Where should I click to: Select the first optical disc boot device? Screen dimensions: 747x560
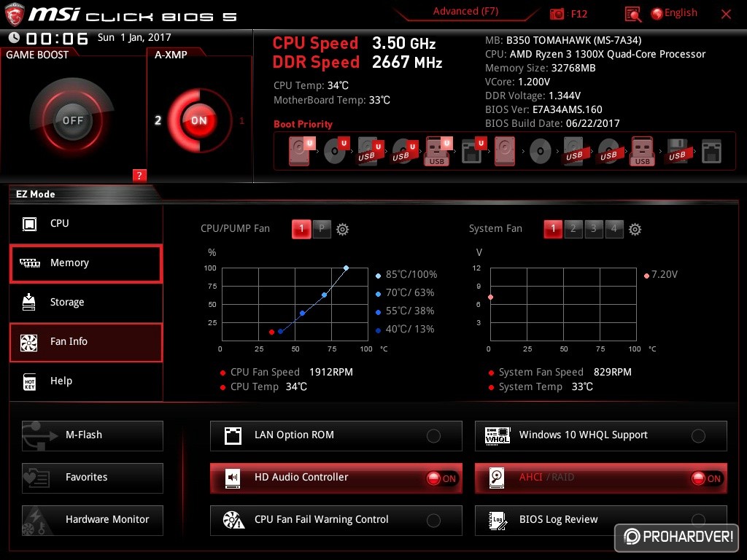tap(336, 151)
